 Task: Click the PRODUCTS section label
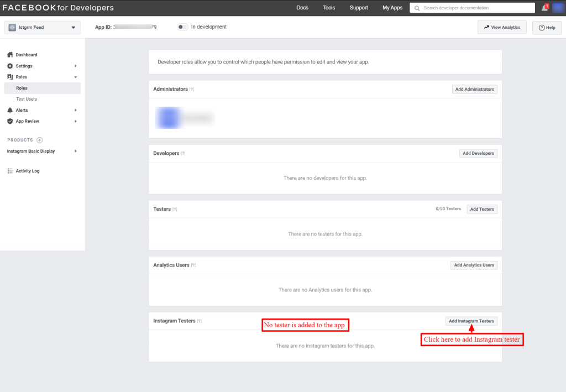click(x=20, y=140)
